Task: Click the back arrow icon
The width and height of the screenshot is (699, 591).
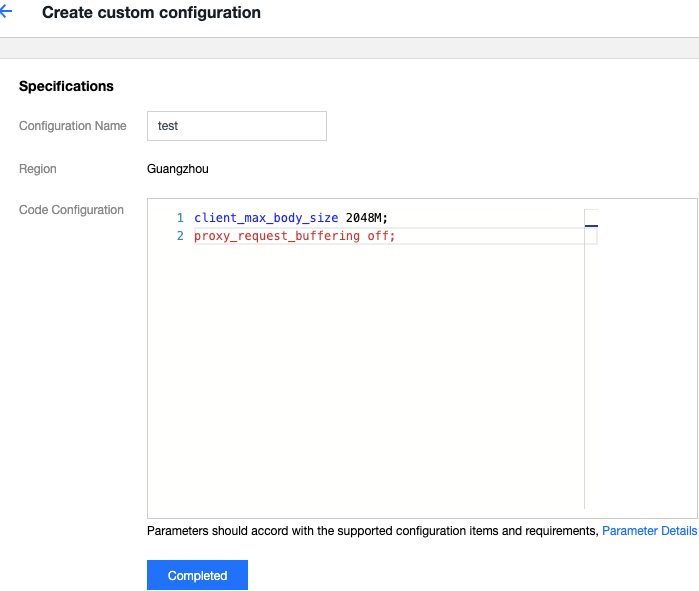Action: point(6,13)
